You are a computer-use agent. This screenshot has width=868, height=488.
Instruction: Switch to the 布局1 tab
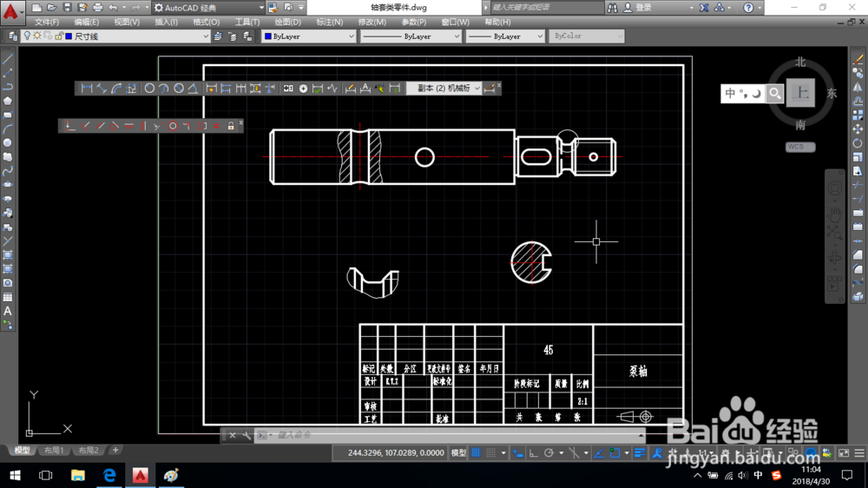54,451
